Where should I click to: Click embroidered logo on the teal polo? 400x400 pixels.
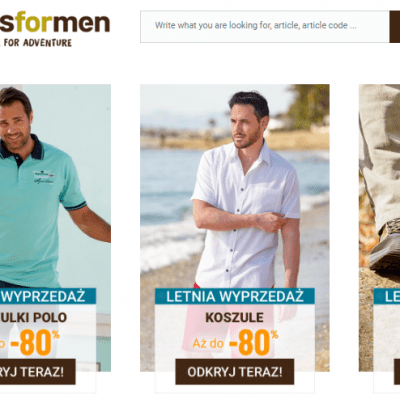point(44,177)
